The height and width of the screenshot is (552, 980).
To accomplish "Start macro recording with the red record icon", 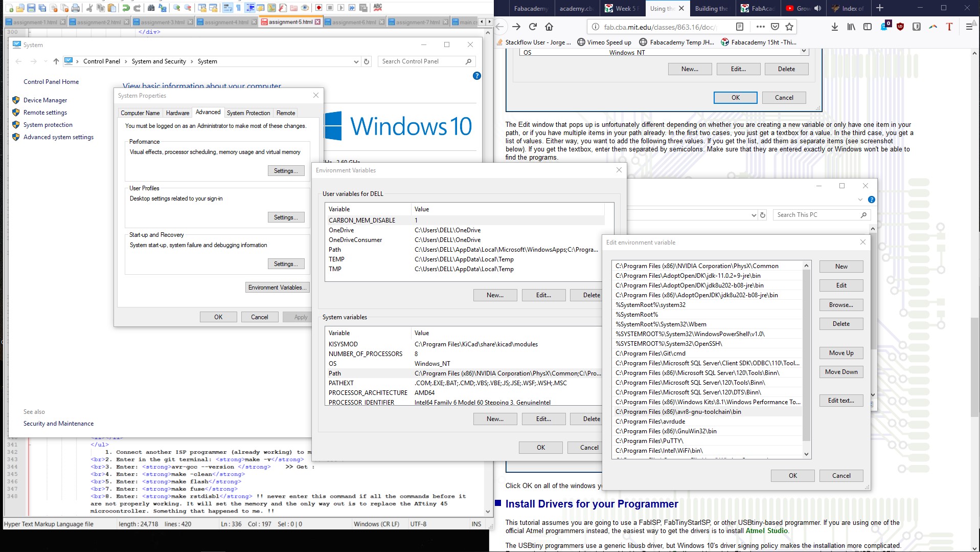I will (318, 8).
